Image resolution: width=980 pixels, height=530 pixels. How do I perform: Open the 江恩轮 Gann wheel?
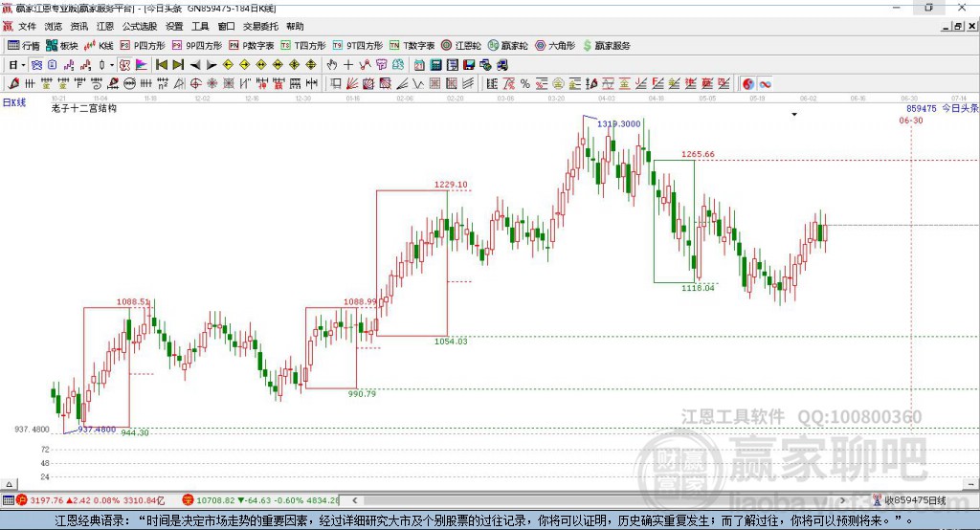(461, 46)
